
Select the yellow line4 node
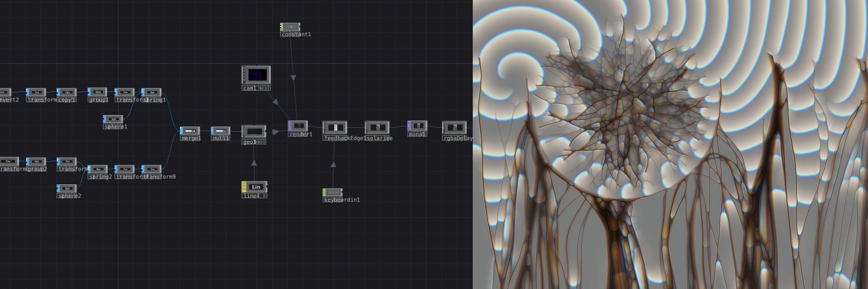[255, 187]
